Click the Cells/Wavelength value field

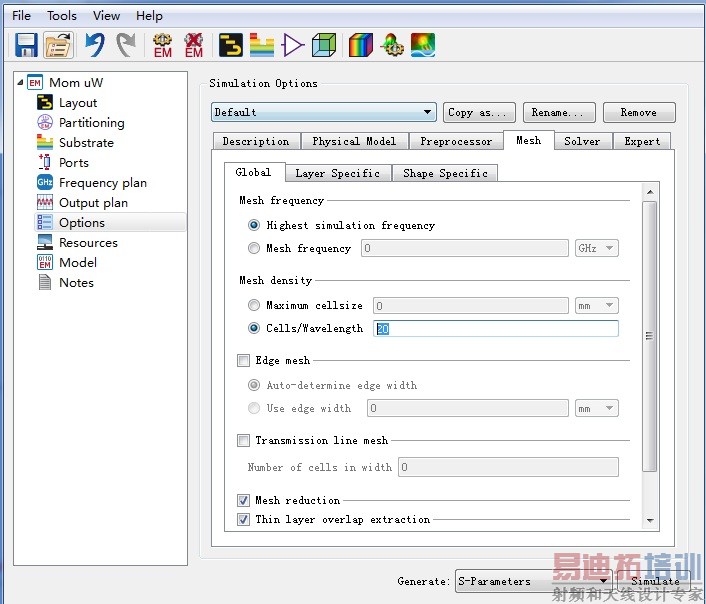pyautogui.click(x=496, y=329)
